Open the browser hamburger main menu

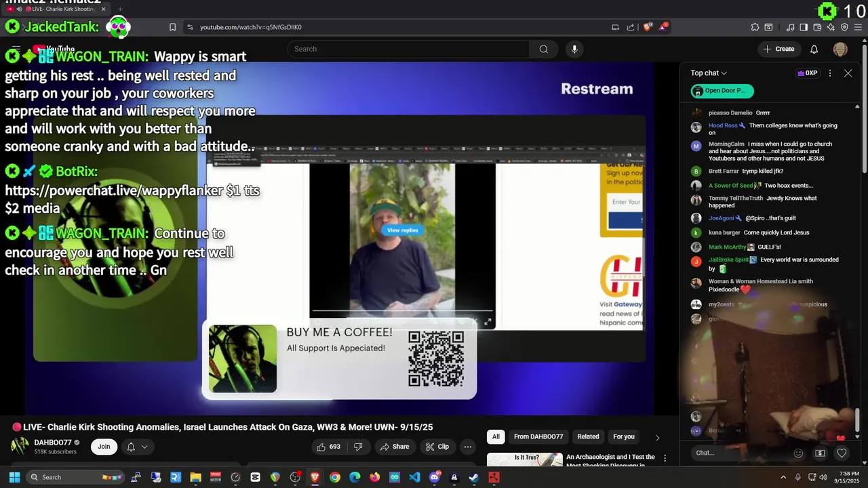point(859,27)
